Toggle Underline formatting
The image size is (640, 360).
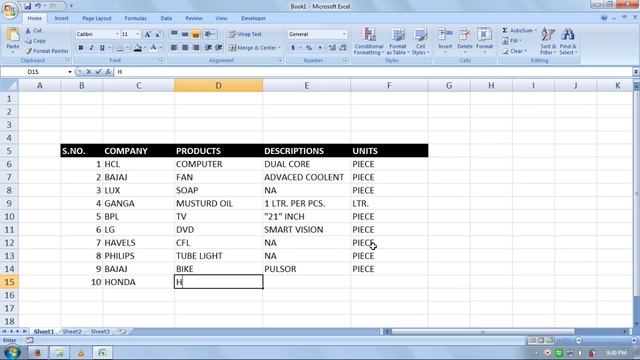[102, 48]
